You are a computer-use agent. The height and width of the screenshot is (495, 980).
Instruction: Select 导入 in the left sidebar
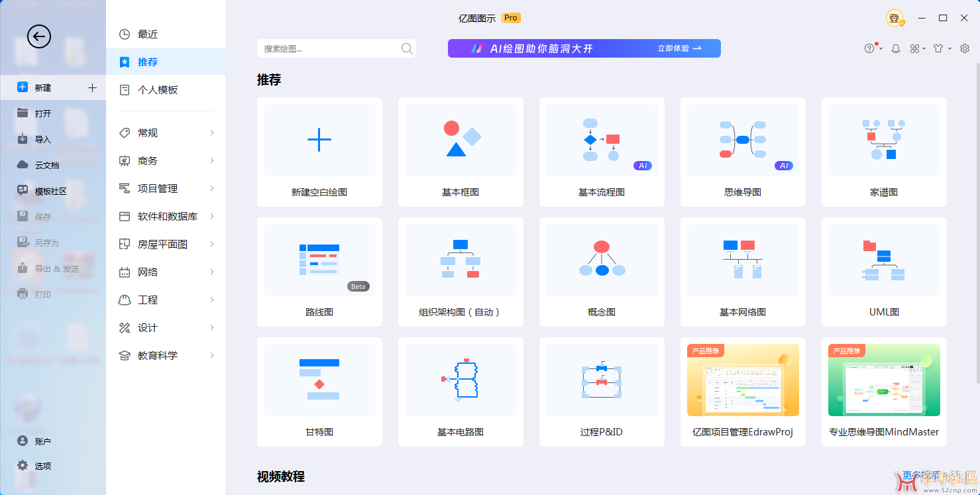pyautogui.click(x=53, y=139)
